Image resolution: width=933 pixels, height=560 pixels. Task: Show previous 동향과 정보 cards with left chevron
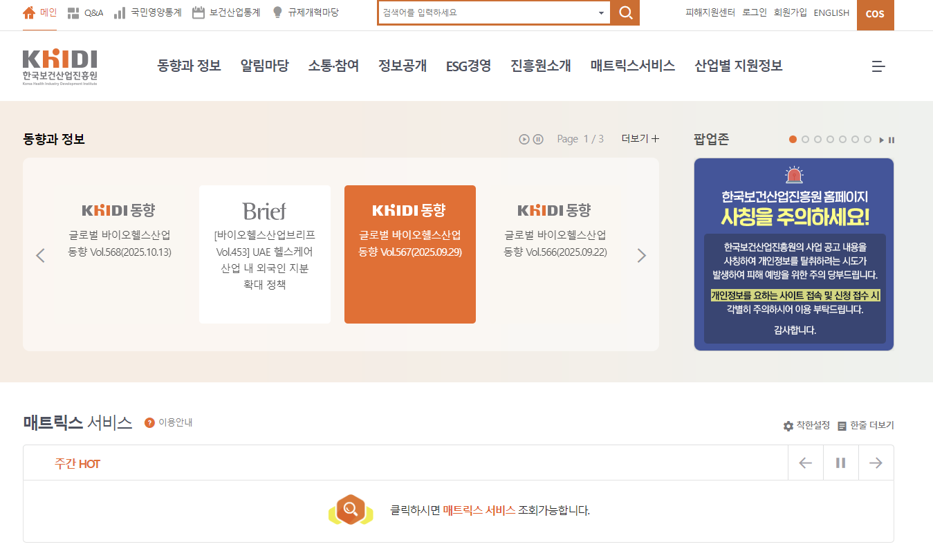[x=40, y=255]
